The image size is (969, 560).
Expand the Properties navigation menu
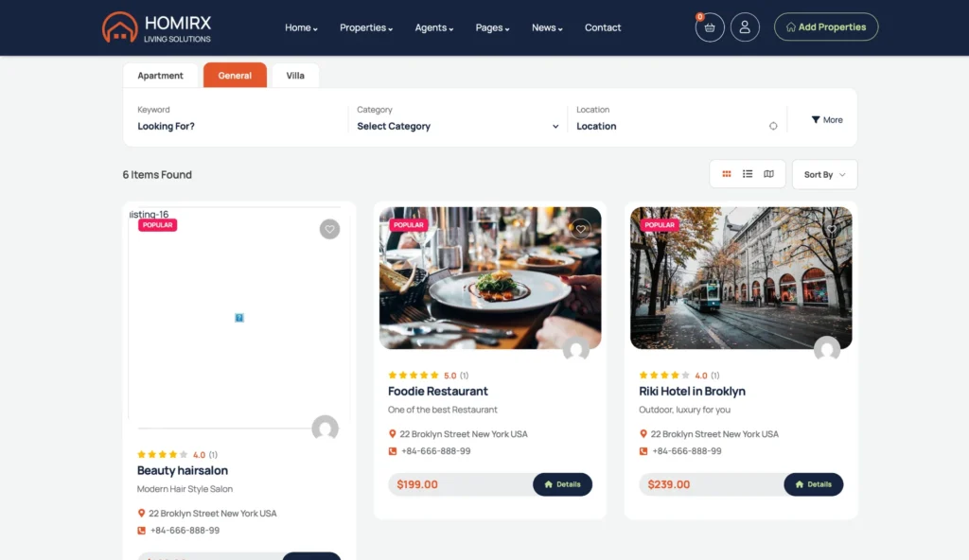(366, 27)
